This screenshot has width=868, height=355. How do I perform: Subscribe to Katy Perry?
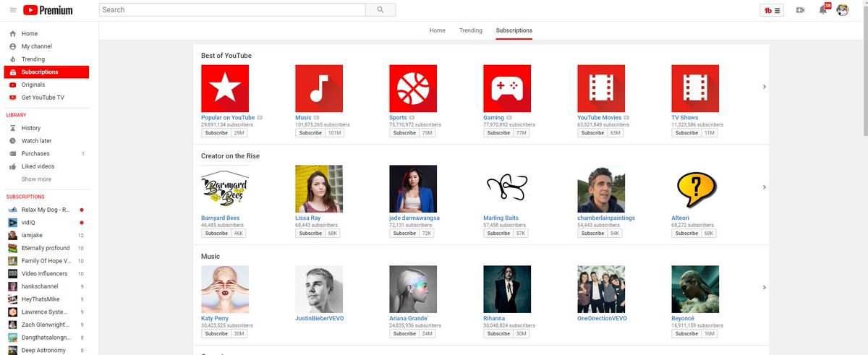(x=216, y=334)
